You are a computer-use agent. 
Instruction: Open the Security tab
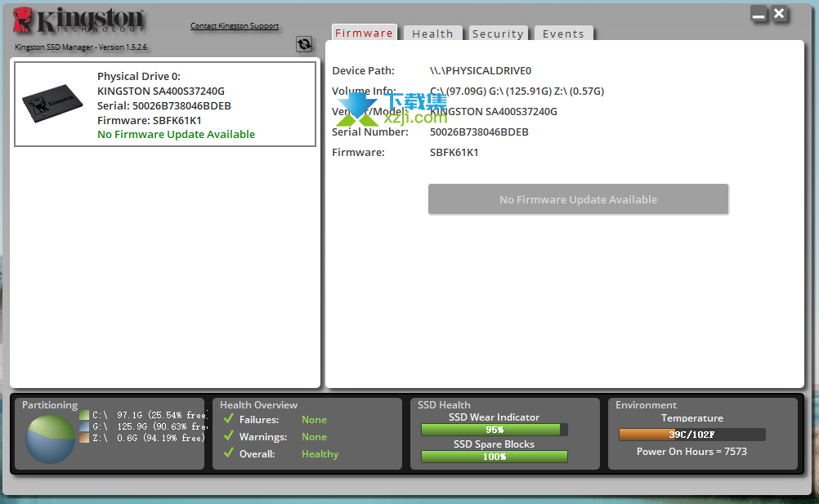click(497, 34)
